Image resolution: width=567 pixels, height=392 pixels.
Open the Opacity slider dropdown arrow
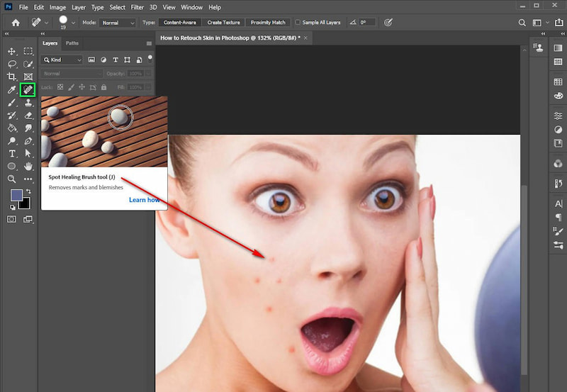pyautogui.click(x=148, y=74)
